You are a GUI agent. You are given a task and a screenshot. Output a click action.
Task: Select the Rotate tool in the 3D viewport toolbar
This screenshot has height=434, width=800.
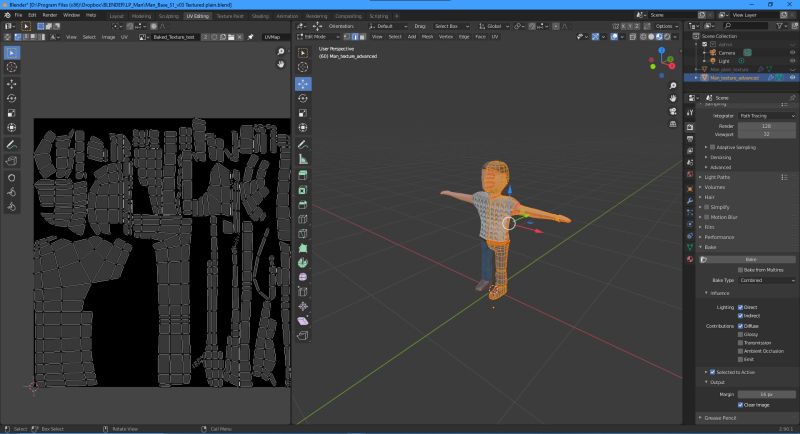pos(303,98)
